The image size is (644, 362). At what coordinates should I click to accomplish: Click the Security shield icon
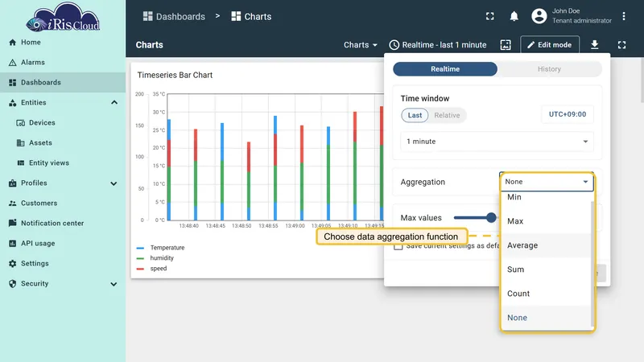click(x=12, y=284)
